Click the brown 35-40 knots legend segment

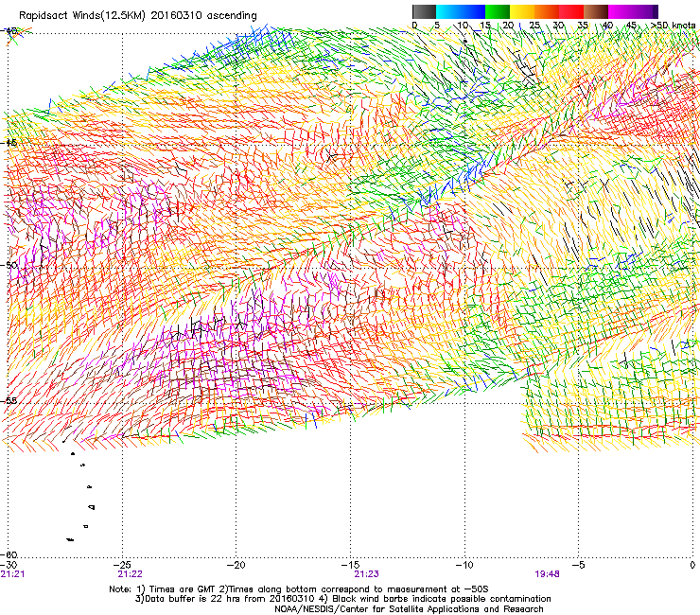pos(596,11)
